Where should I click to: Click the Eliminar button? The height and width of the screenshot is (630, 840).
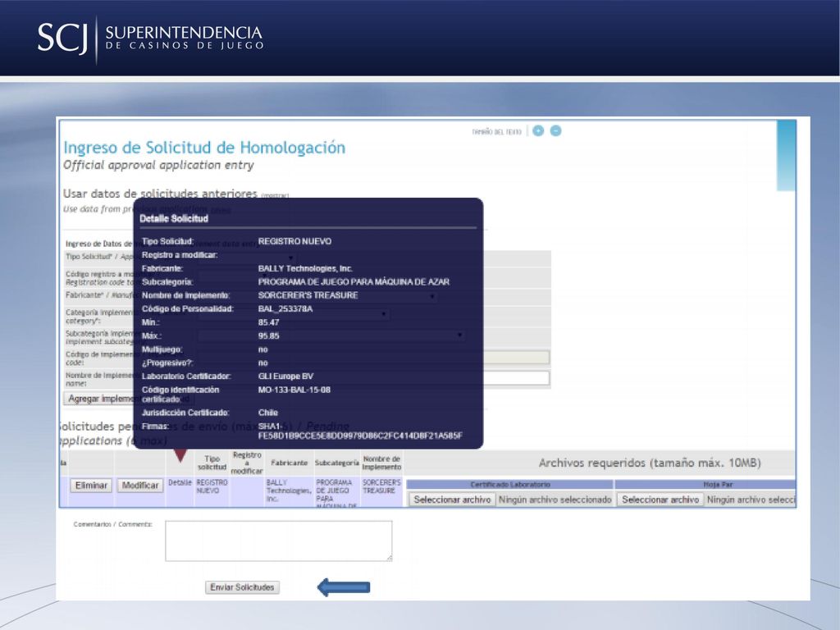coord(91,486)
